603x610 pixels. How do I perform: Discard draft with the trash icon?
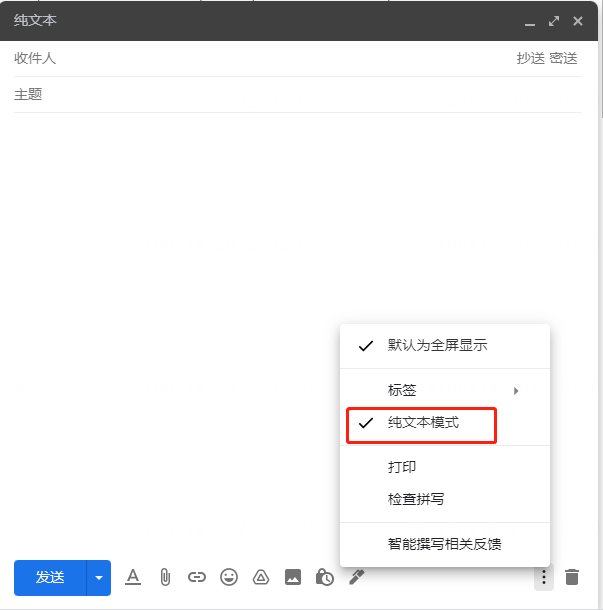coord(572,577)
